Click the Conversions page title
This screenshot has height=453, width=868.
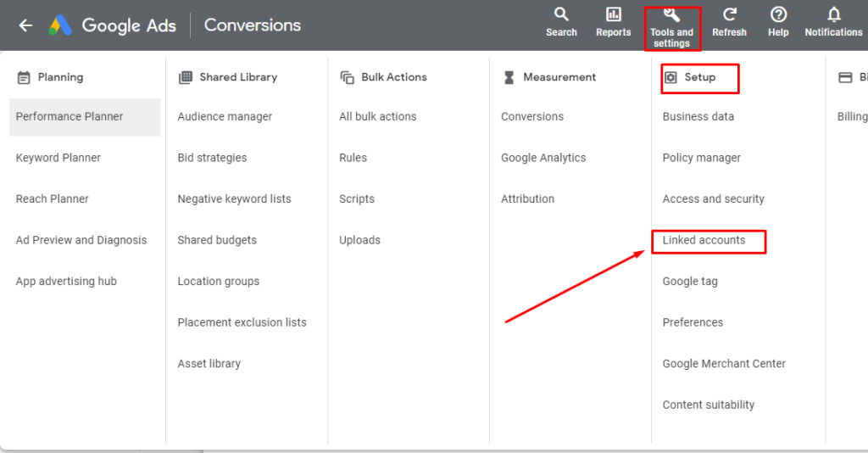pyautogui.click(x=253, y=25)
